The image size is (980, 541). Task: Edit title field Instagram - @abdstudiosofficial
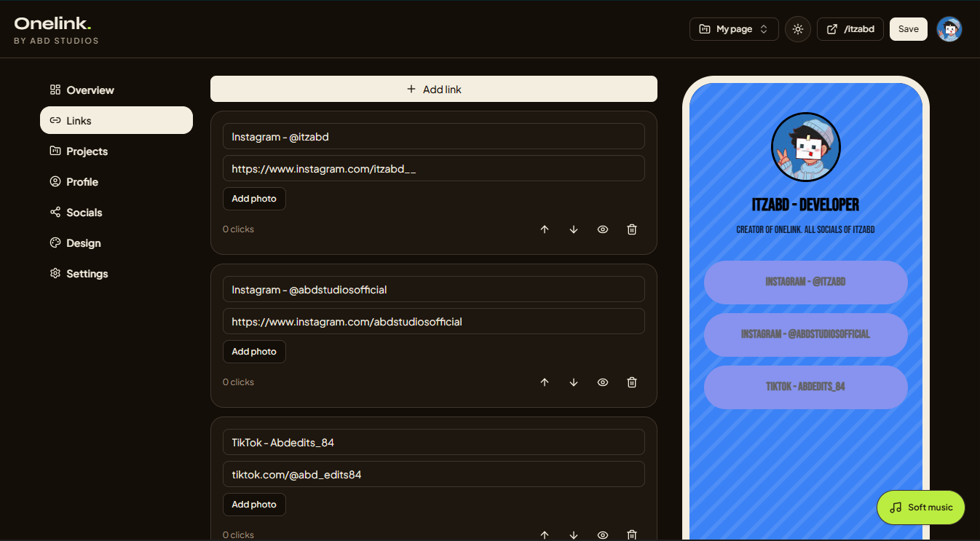(x=434, y=289)
